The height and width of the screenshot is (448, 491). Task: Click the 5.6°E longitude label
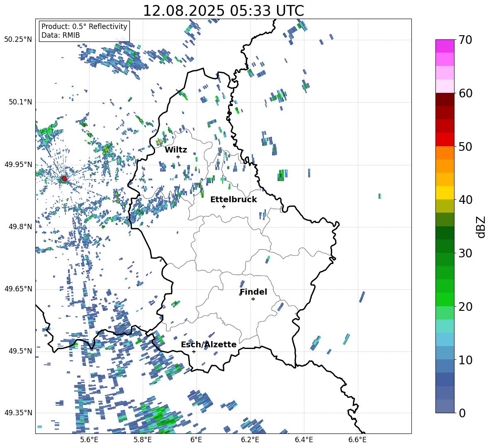pyautogui.click(x=89, y=440)
